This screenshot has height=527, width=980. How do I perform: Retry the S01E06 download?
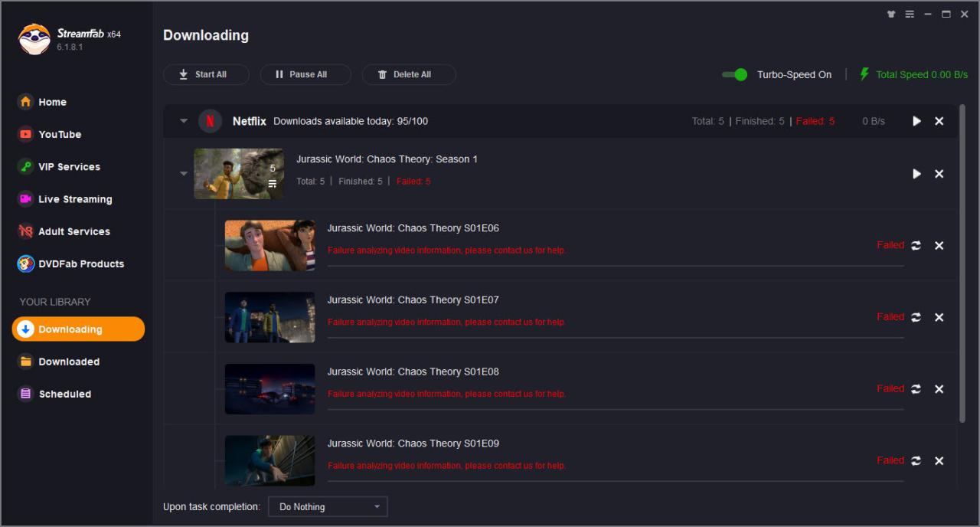(916, 245)
